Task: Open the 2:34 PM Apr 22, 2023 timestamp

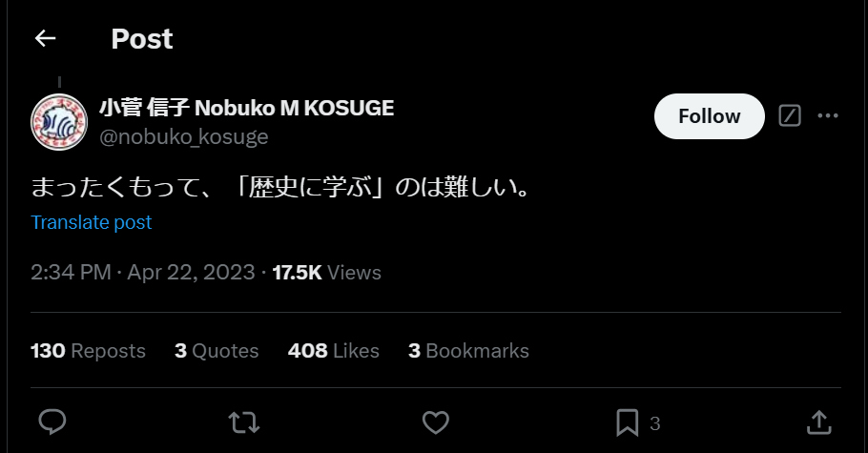Action: 143,273
